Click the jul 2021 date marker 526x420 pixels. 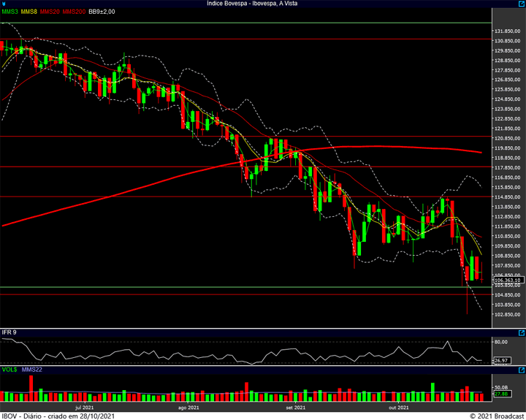coord(85,408)
